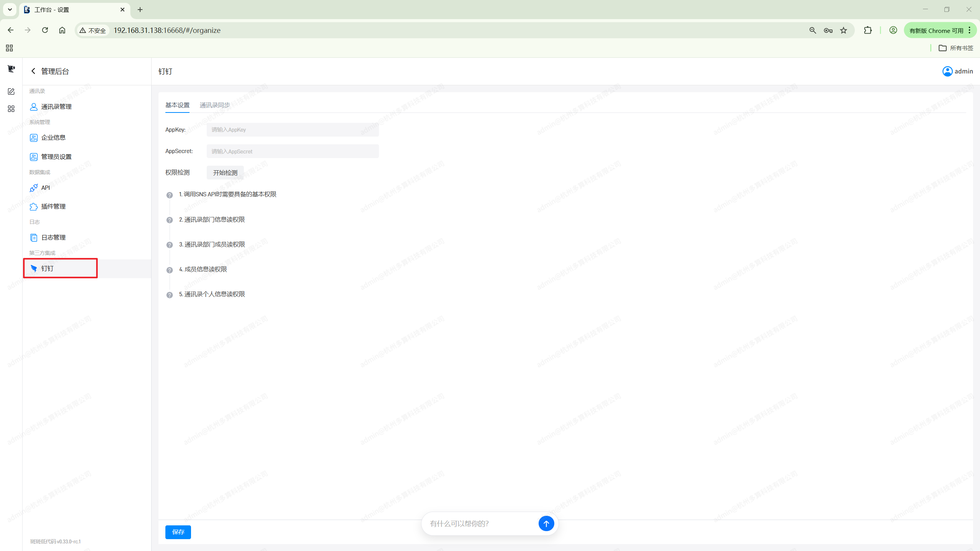Screen dimensions: 980x551
Task: Click the edit pencil icon in the left rail
Action: [x=11, y=91]
